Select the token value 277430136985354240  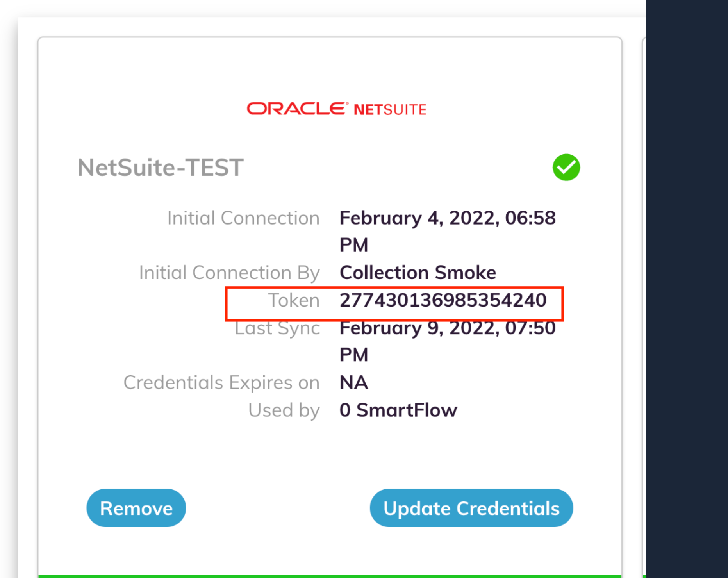pyautogui.click(x=443, y=300)
